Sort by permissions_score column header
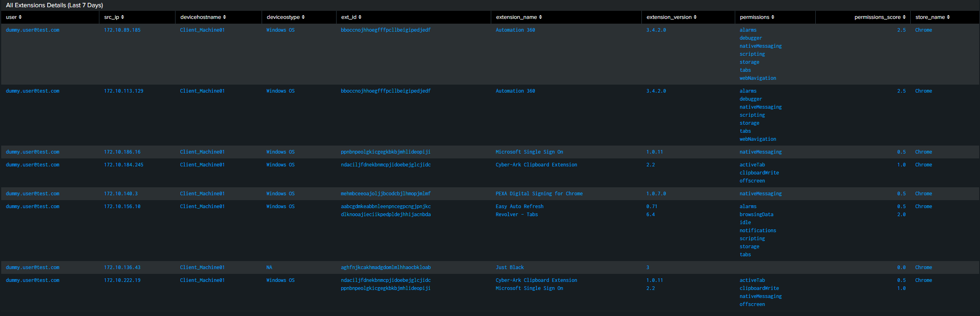The image size is (980, 316). tap(880, 17)
